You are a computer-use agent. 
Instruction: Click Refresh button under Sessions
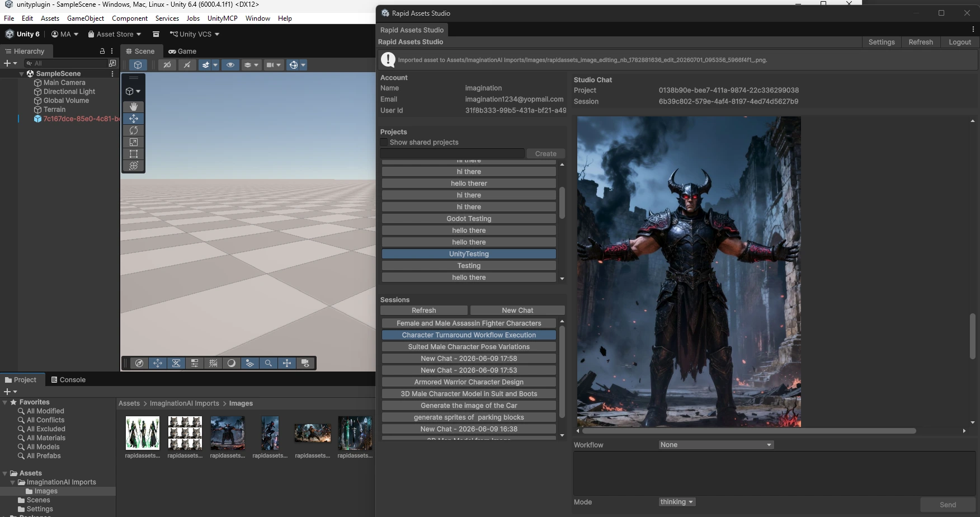tap(424, 311)
